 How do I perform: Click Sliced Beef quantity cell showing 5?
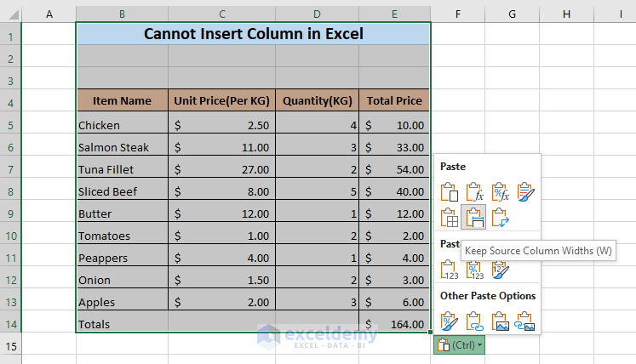click(x=318, y=189)
